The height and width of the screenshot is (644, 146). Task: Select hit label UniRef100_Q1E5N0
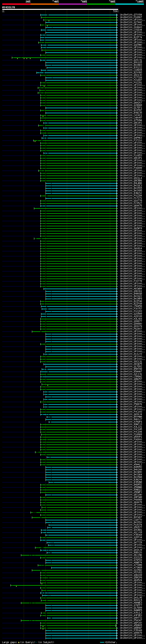[x=131, y=45]
